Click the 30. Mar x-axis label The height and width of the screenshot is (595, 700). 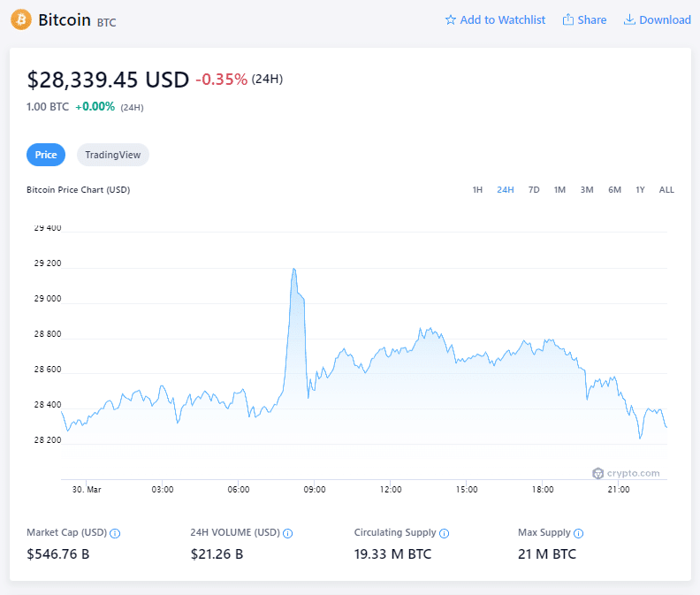tap(87, 490)
